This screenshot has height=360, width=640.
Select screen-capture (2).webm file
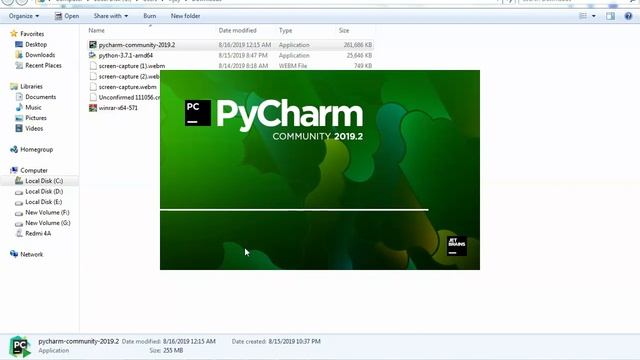tap(129, 76)
